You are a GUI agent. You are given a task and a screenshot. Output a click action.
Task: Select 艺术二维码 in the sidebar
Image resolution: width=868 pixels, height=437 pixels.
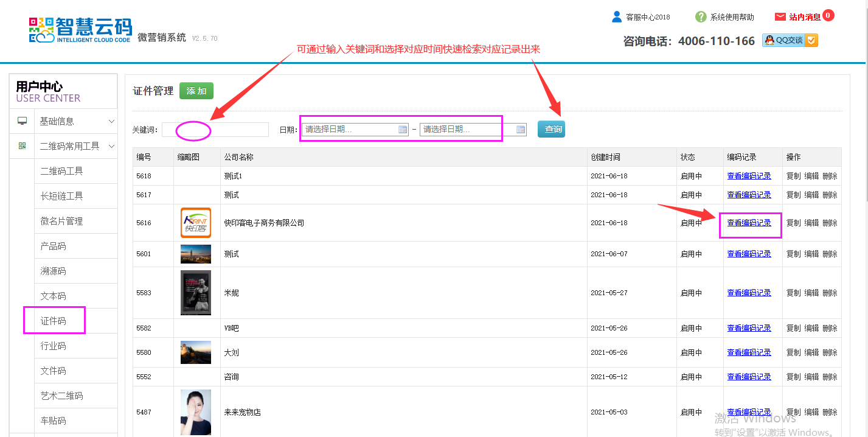click(x=61, y=396)
